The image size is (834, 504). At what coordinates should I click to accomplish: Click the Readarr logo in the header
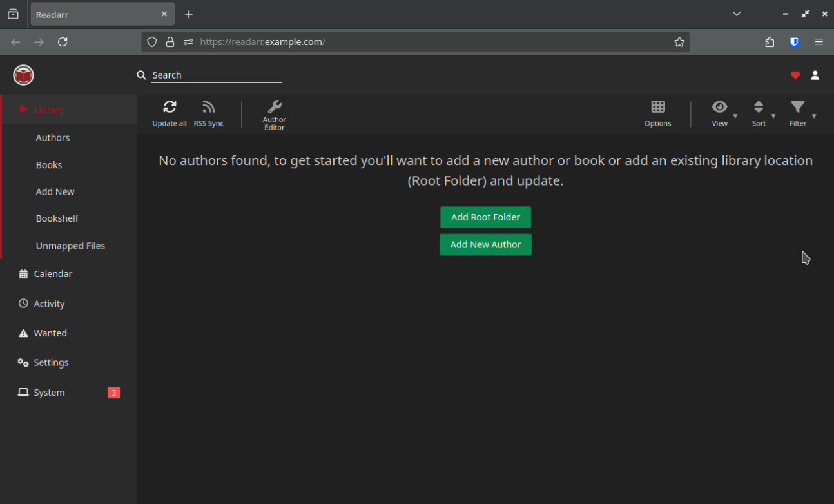[x=23, y=75]
